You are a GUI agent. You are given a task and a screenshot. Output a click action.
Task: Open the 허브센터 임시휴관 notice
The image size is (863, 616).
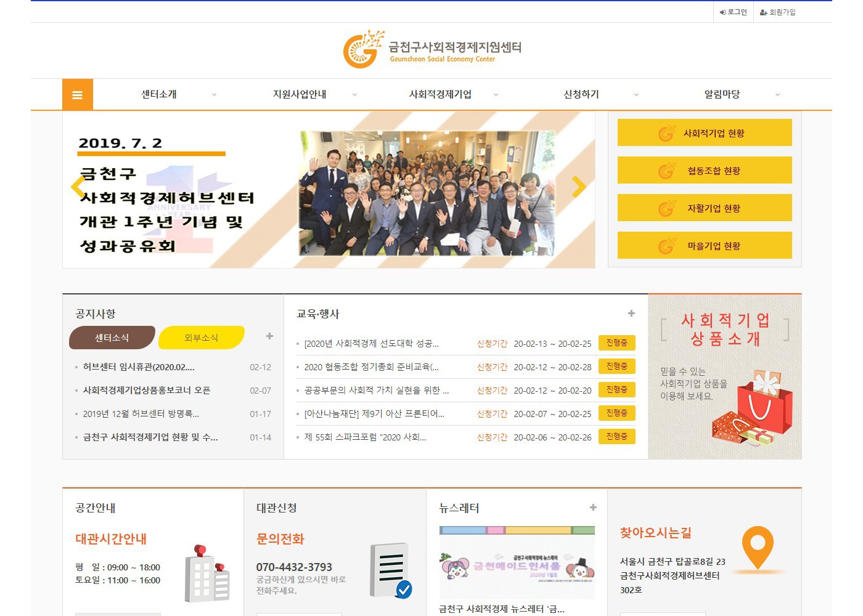[x=139, y=367]
